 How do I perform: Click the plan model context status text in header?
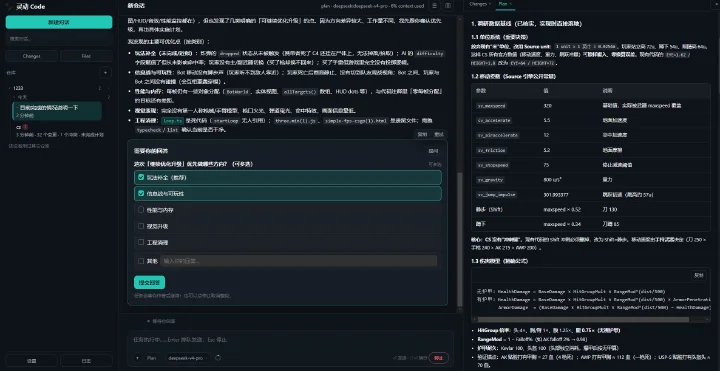point(372,6)
